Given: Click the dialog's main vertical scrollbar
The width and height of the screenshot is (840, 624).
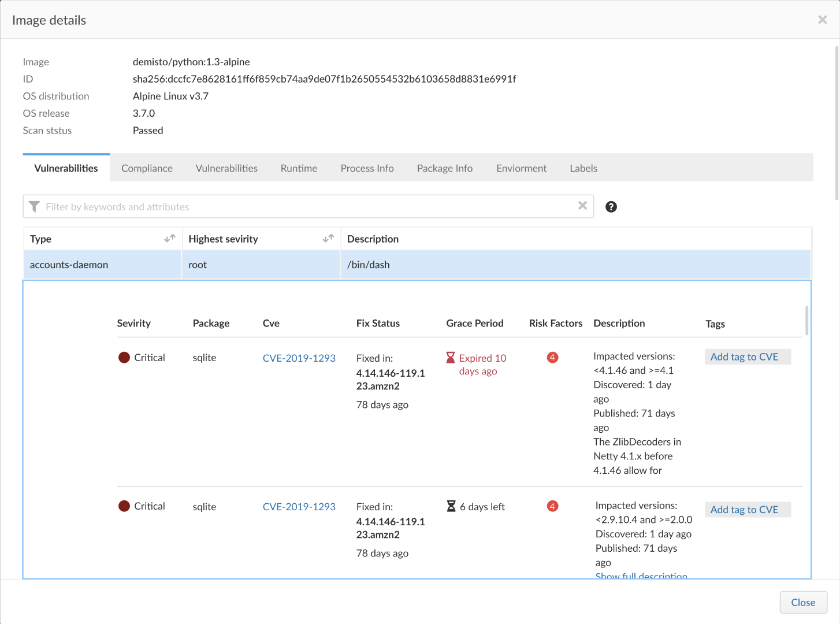Looking at the screenshot, I should point(837,124).
